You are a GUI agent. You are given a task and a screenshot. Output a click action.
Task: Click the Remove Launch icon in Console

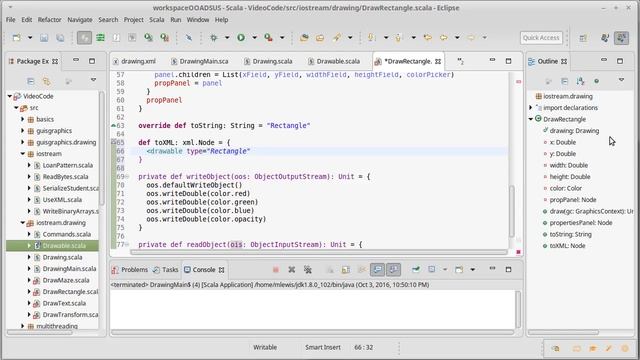(x=291, y=269)
